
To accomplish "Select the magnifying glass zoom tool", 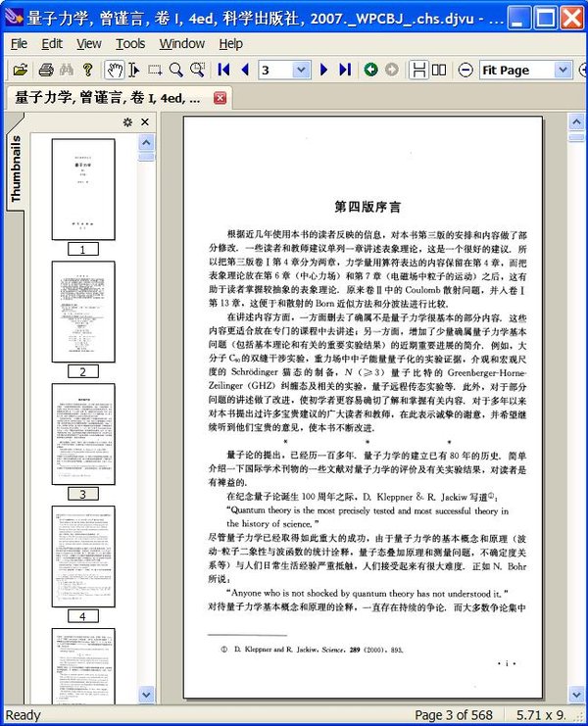I will pyautogui.click(x=176, y=70).
